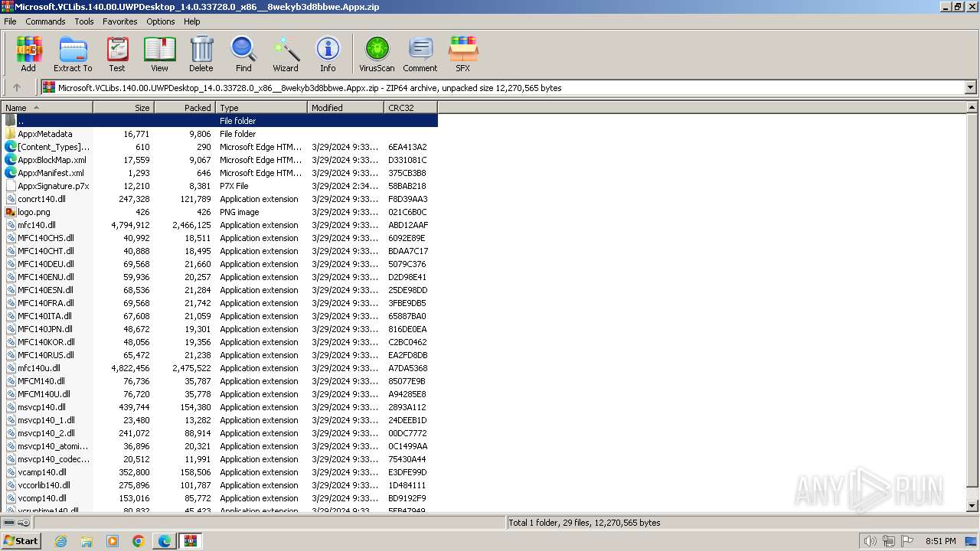Sort by the Size column header
Viewport: 980px width, 551px height.
pos(124,108)
